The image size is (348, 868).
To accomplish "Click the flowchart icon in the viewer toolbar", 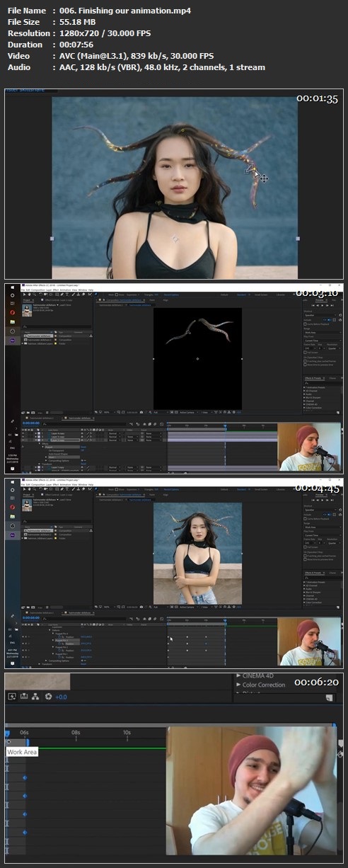I will [36, 697].
